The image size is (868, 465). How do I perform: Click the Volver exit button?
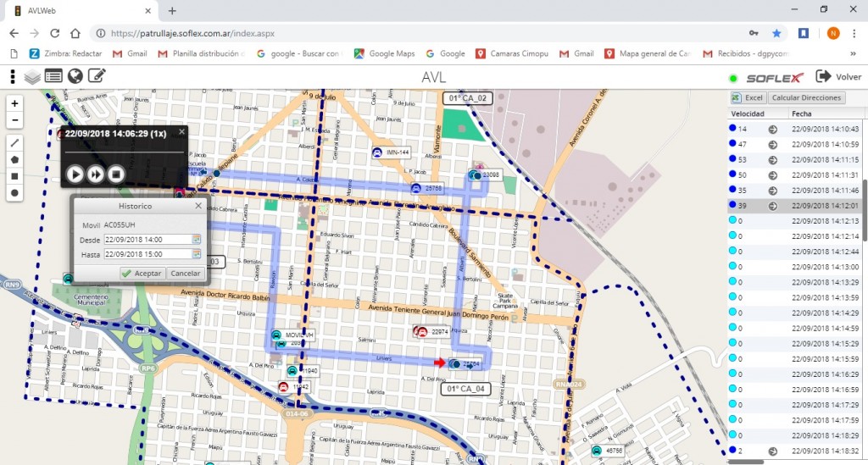(x=838, y=77)
